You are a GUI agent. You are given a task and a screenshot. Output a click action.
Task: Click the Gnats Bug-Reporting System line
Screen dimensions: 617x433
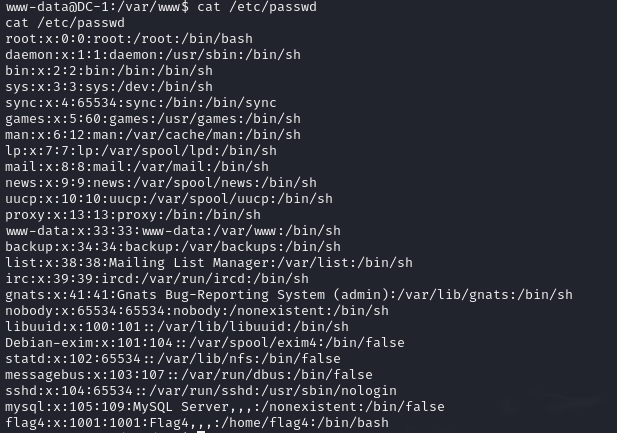coord(288,295)
